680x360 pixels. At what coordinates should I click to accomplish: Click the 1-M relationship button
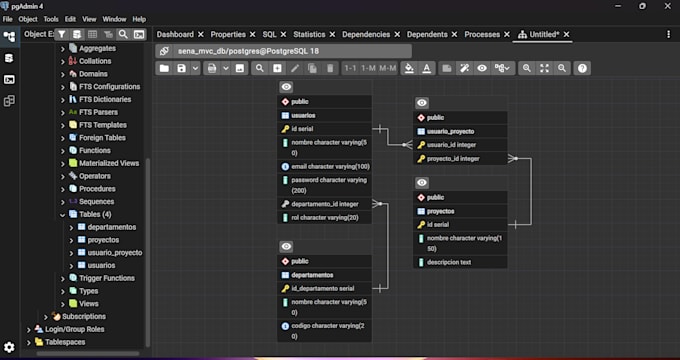(369, 68)
